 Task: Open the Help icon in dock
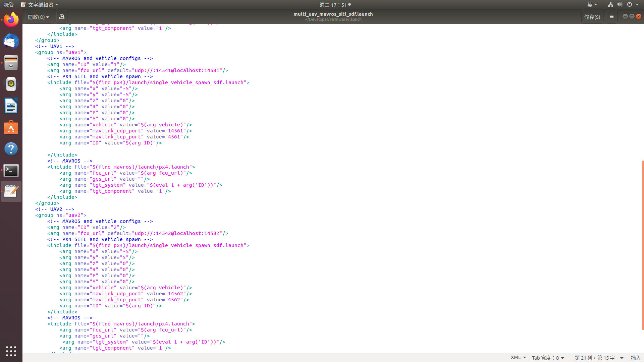(x=11, y=149)
